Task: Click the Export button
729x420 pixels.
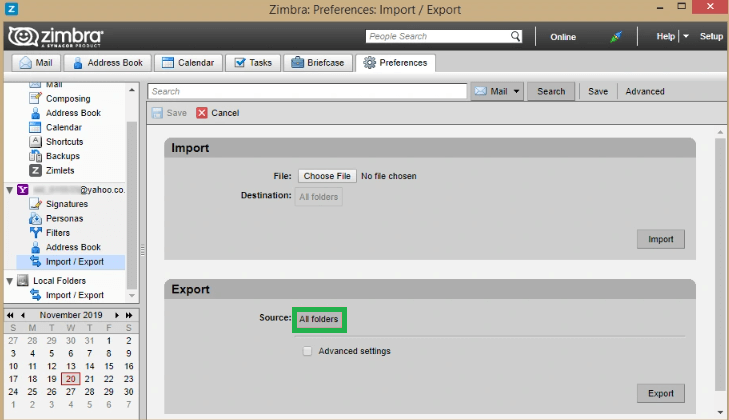Action: tap(661, 393)
